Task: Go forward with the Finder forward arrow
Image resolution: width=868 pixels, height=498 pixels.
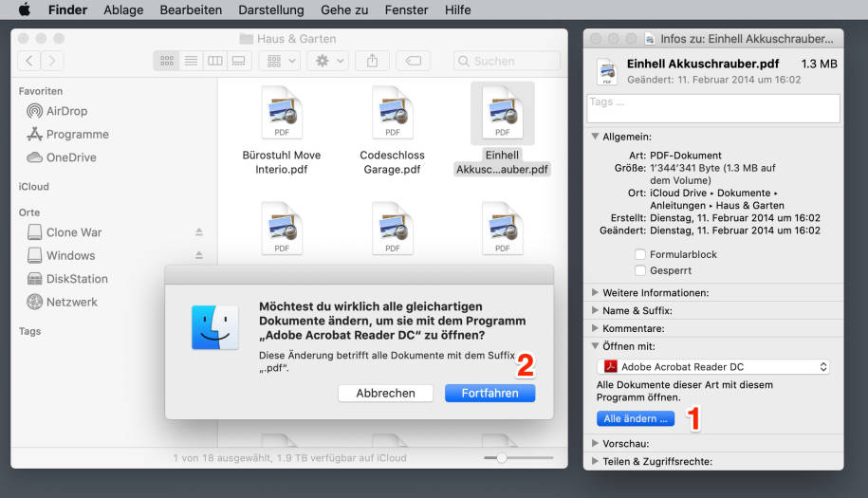Action: (x=52, y=61)
